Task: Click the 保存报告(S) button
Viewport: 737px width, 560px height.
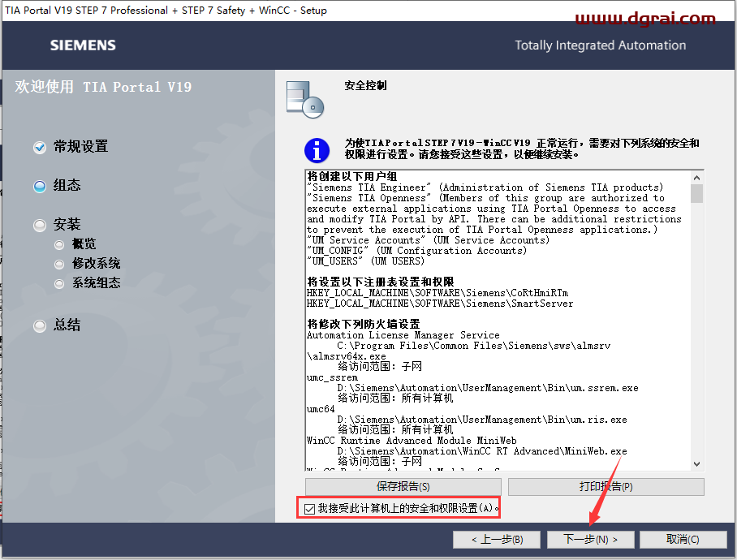Action: tap(403, 487)
